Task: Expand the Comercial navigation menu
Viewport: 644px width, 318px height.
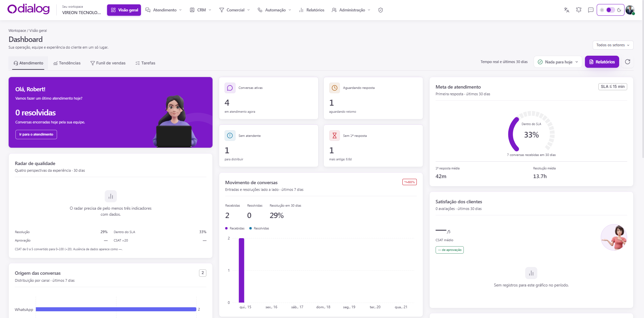Action: point(235,10)
